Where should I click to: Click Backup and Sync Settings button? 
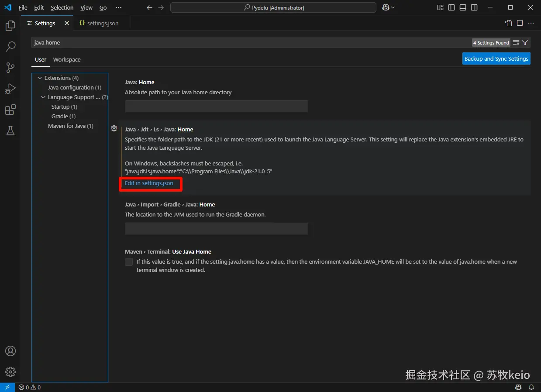[x=496, y=58]
